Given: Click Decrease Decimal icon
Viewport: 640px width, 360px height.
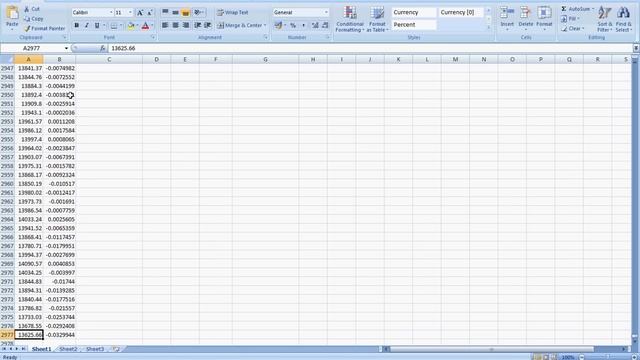Looking at the screenshot, I should point(325,26).
